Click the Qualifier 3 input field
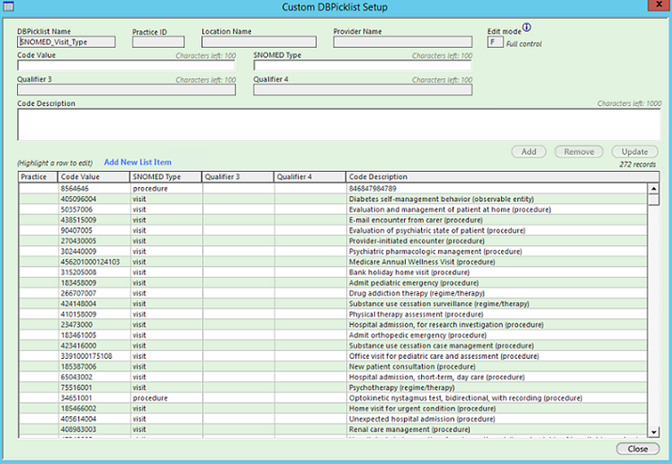Screen dimensions: 672x464 click(x=126, y=90)
